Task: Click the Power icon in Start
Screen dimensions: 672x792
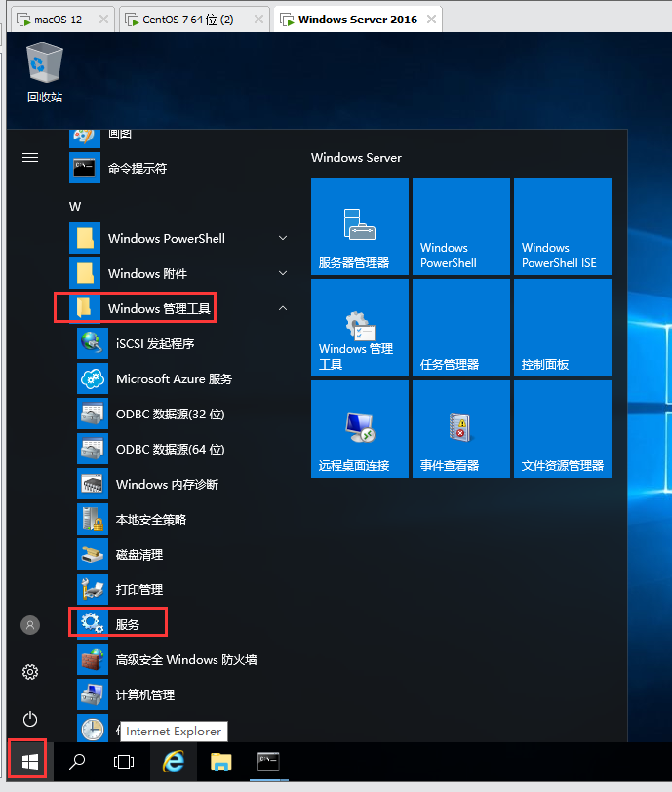Action: (x=30, y=719)
